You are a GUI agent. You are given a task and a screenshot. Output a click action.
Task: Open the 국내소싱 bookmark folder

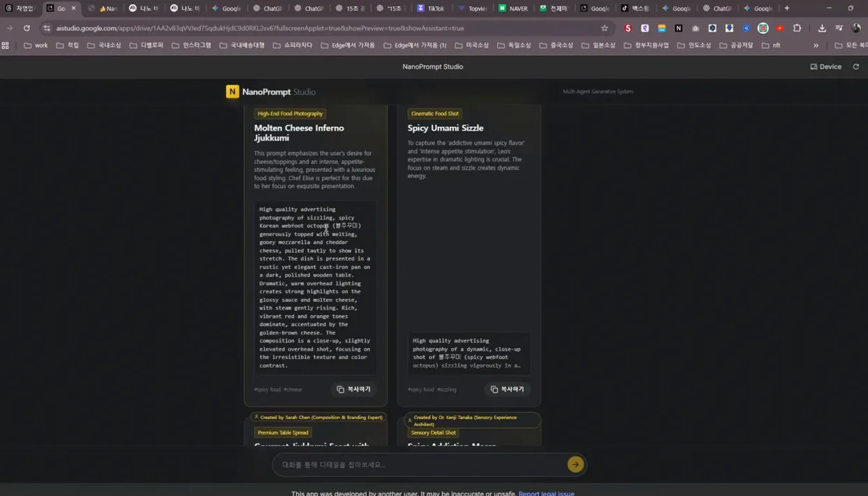[x=104, y=45]
